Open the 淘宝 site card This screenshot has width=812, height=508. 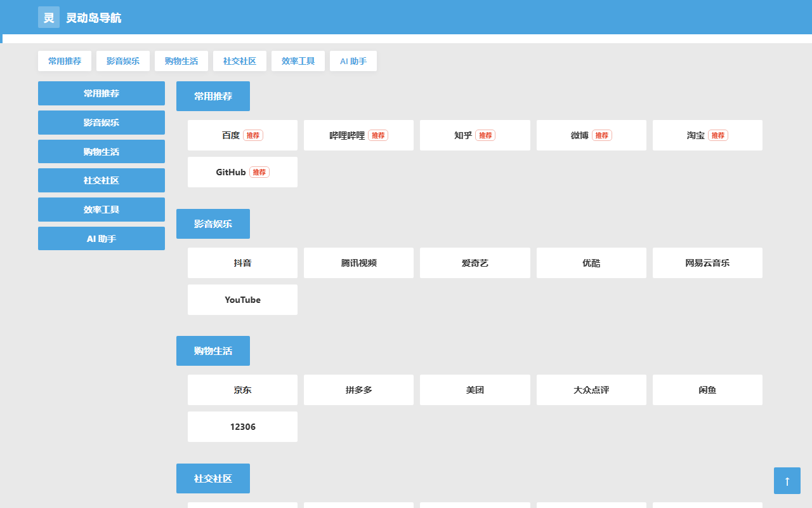click(707, 135)
